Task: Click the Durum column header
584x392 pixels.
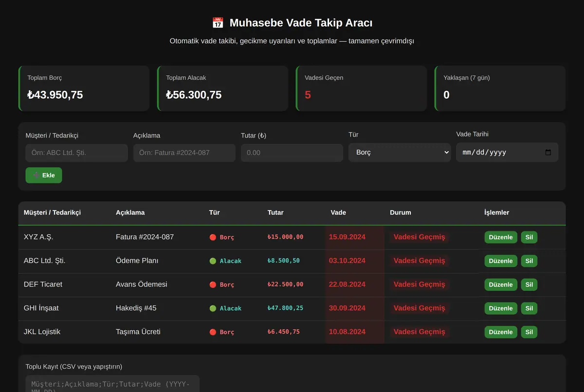Action: pyautogui.click(x=401, y=213)
